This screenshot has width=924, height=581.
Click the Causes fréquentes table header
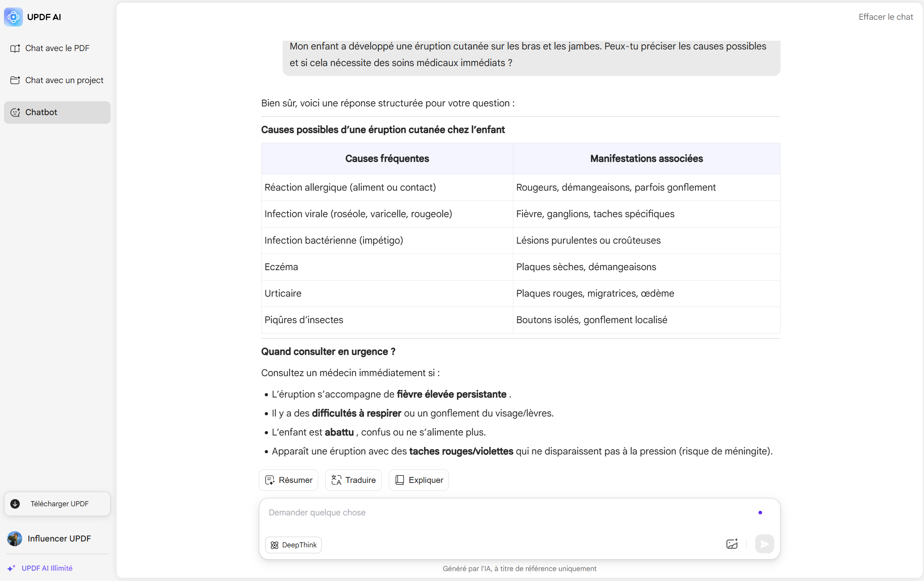[x=387, y=159]
